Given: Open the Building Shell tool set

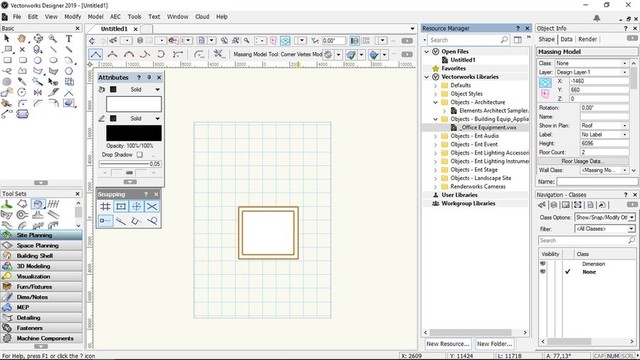Looking at the screenshot, I should point(41,256).
